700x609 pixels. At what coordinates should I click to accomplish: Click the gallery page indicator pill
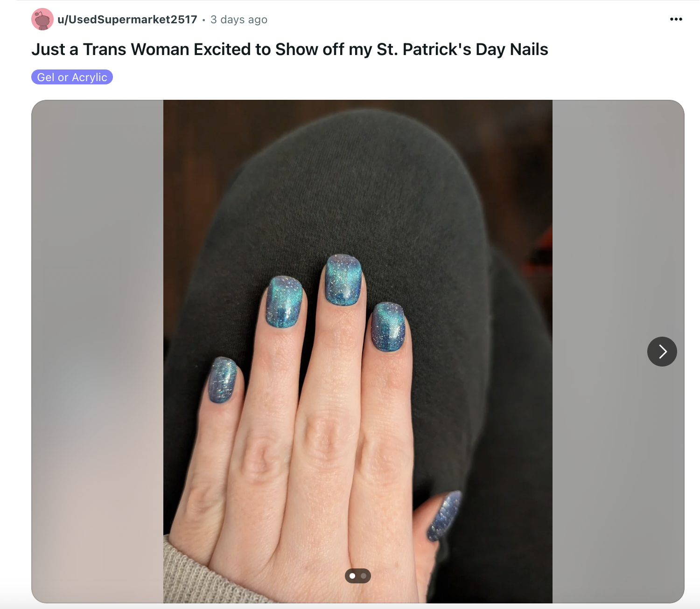[358, 576]
